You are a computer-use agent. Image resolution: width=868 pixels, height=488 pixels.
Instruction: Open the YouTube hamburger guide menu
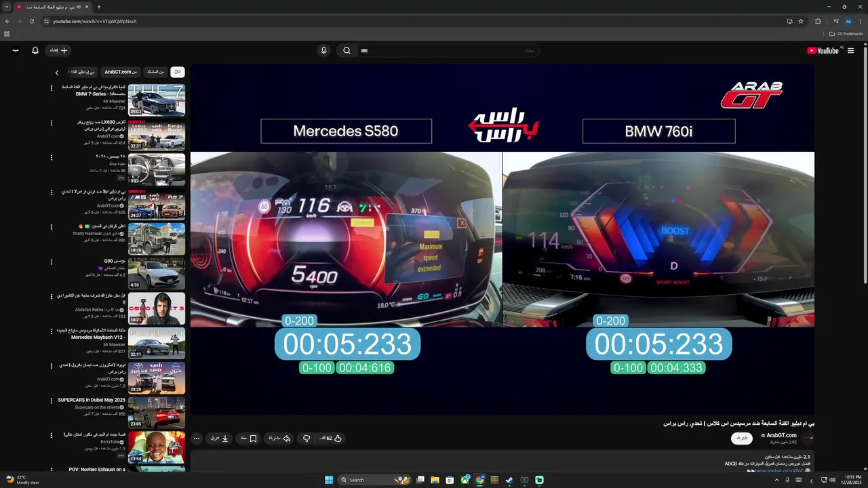pyautogui.click(x=850, y=50)
